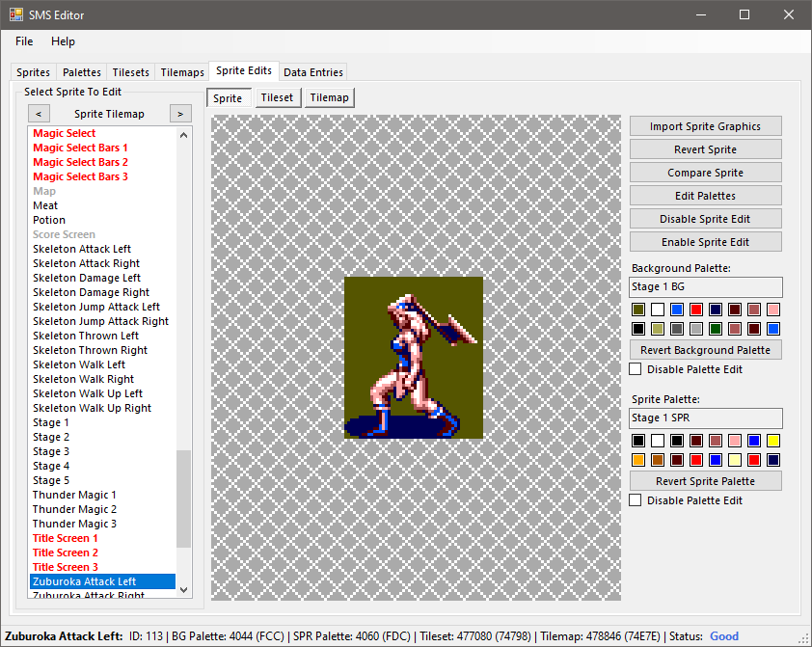Click the SMS Editor app icon in title bar
The image size is (812, 647).
point(16,14)
